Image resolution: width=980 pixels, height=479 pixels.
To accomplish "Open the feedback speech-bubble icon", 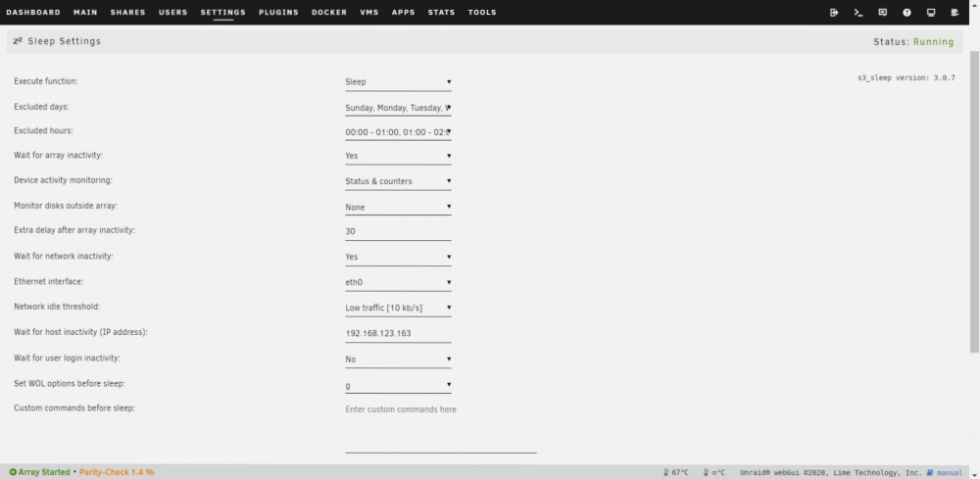I will pyautogui.click(x=883, y=13).
